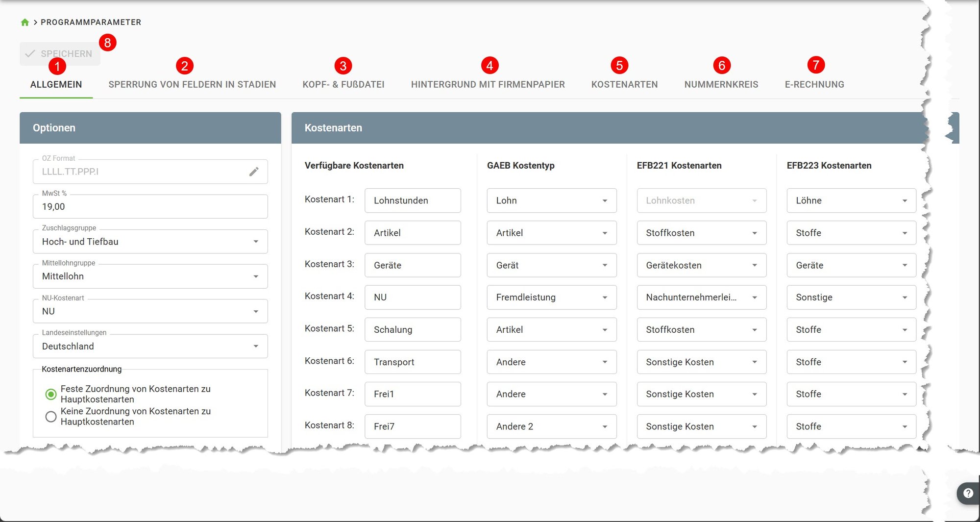Select 'Feste Zuordnung von Kostenarten zu Hauptkostenarten'
Viewport: 980px width, 522px height.
click(x=51, y=394)
